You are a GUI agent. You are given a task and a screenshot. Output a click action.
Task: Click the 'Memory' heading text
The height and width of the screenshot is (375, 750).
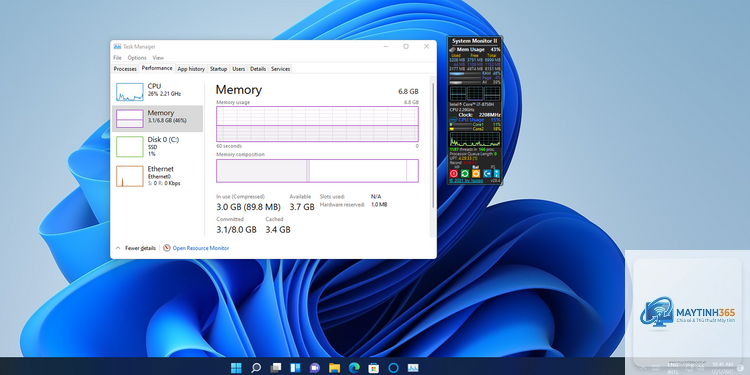pyautogui.click(x=239, y=90)
